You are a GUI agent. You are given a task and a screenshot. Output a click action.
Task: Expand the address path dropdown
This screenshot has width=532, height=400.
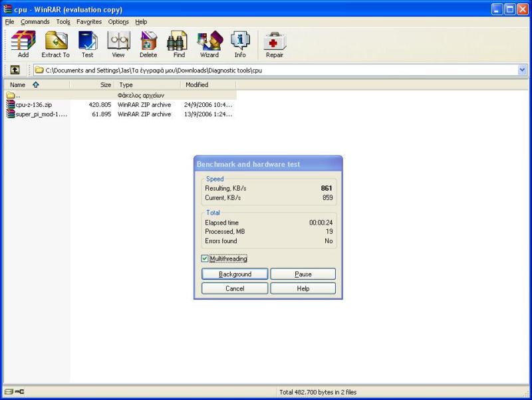coord(522,70)
